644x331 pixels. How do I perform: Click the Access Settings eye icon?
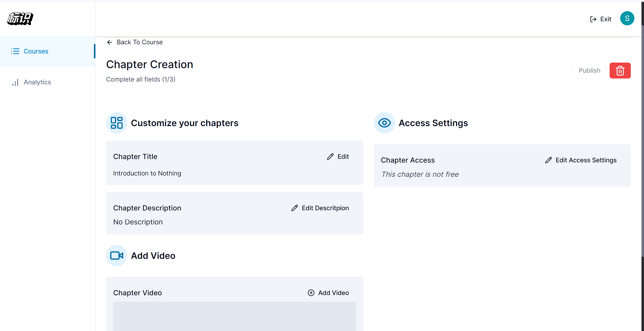pyautogui.click(x=384, y=123)
